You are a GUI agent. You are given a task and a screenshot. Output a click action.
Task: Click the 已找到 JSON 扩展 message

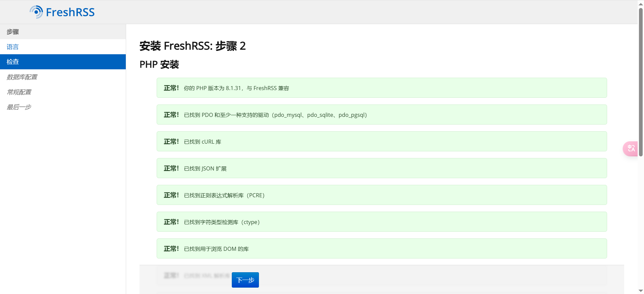coord(382,168)
